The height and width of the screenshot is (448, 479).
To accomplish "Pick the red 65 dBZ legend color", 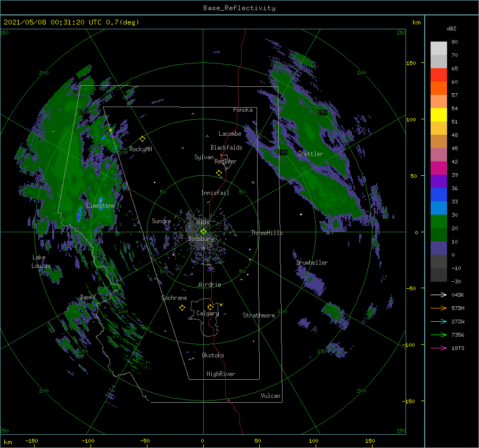I will pyautogui.click(x=439, y=75).
